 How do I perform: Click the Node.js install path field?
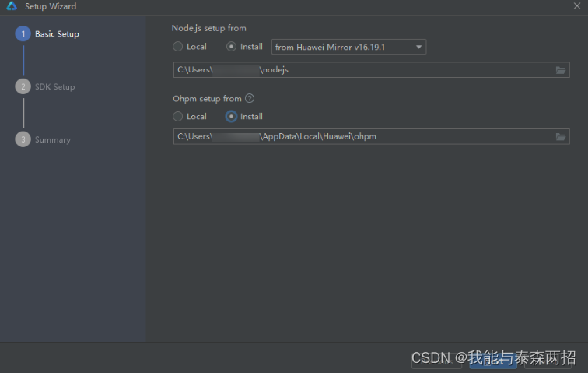coord(371,70)
